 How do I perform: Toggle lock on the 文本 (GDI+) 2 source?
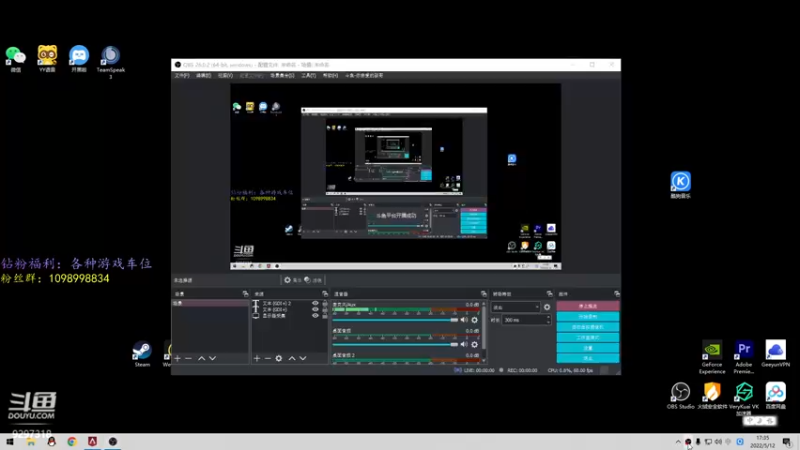[324, 303]
